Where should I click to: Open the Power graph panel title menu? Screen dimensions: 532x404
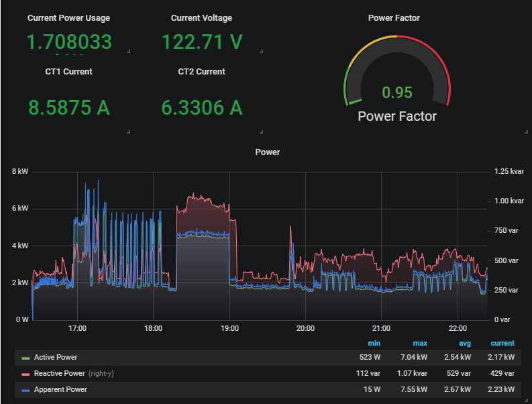[x=267, y=152]
